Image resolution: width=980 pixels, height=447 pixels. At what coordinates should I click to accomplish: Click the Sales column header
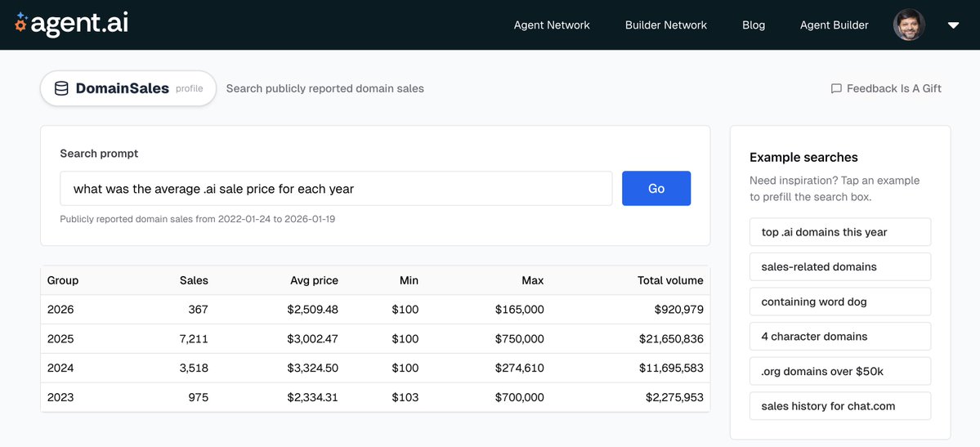194,281
